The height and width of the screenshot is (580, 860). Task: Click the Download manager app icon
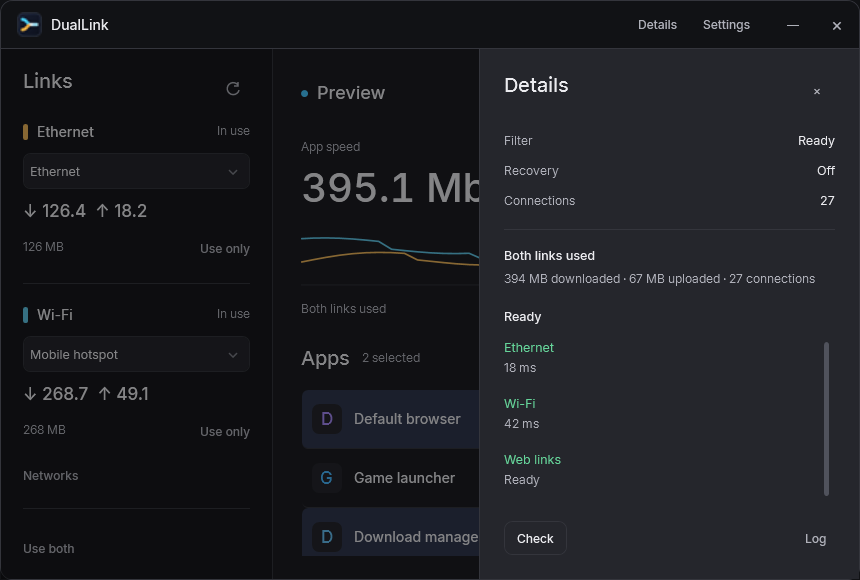[x=327, y=537]
